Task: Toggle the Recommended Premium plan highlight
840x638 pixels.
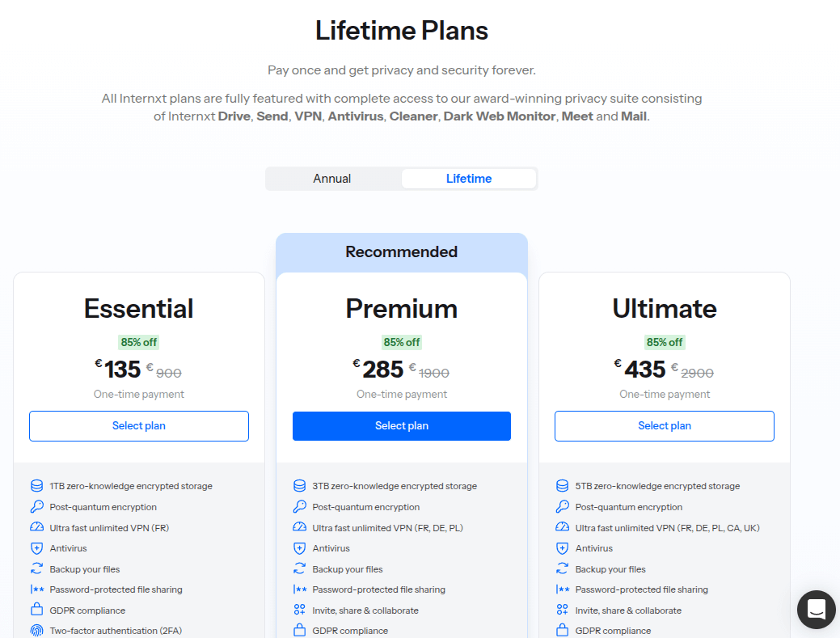Action: tap(401, 252)
